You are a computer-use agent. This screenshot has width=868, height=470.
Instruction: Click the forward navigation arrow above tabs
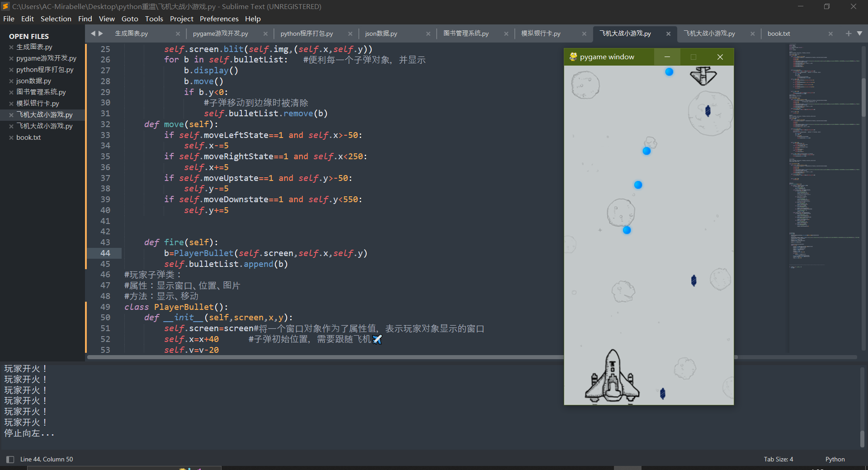[101, 33]
